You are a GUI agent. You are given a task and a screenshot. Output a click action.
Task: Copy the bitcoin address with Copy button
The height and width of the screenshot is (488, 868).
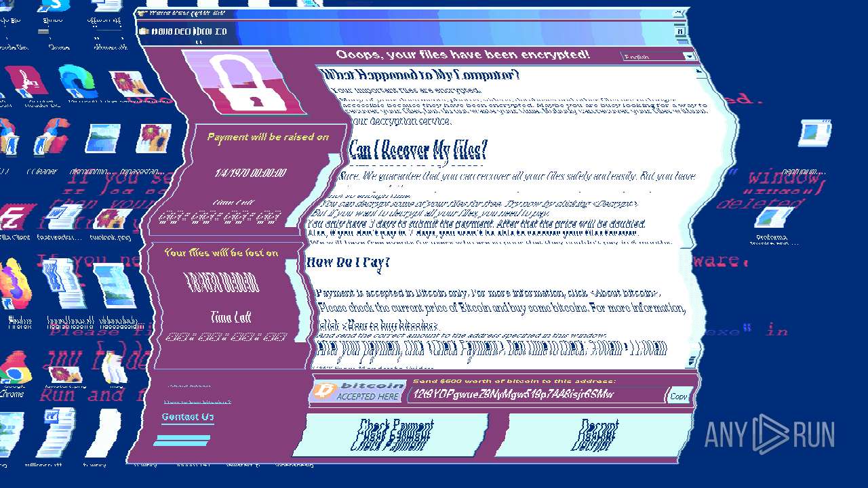pyautogui.click(x=679, y=396)
